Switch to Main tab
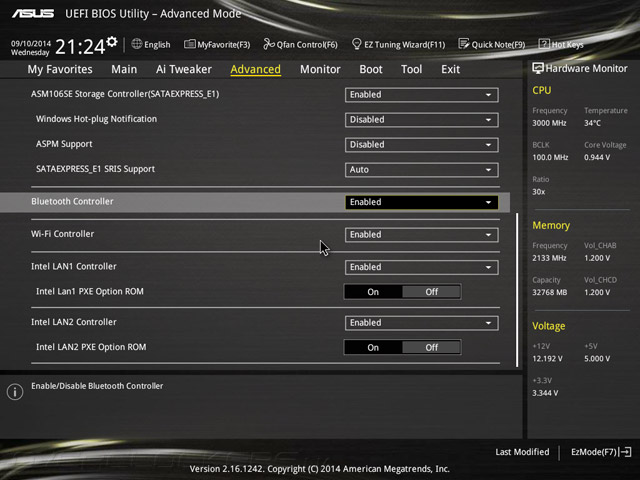640x480 pixels. point(124,69)
